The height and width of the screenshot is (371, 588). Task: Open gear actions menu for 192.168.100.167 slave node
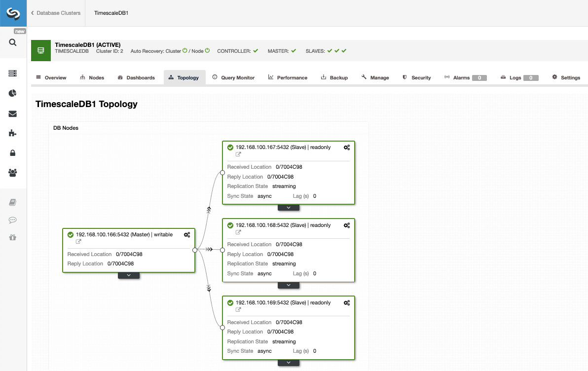click(x=347, y=148)
